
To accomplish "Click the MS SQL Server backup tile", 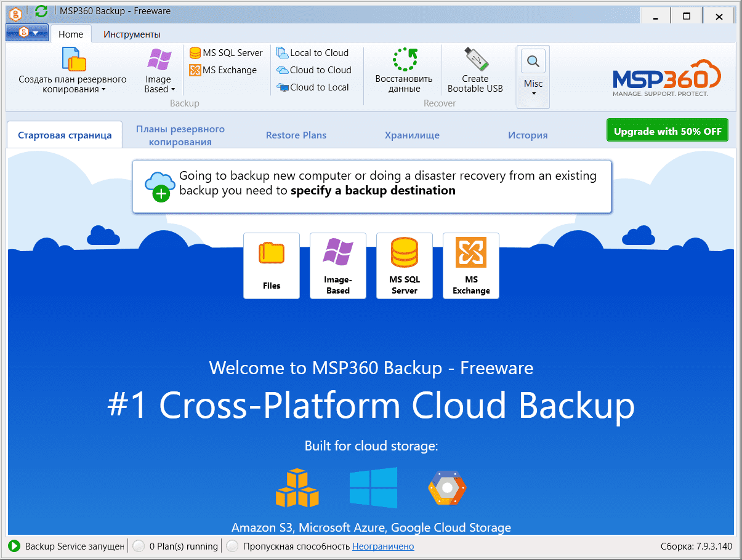I will (x=405, y=266).
